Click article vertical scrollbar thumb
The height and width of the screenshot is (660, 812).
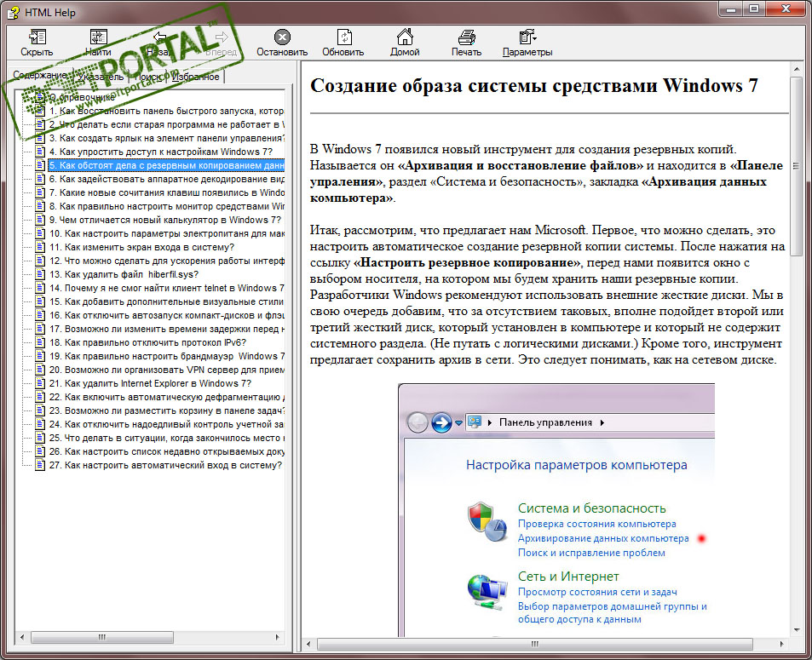(x=796, y=166)
